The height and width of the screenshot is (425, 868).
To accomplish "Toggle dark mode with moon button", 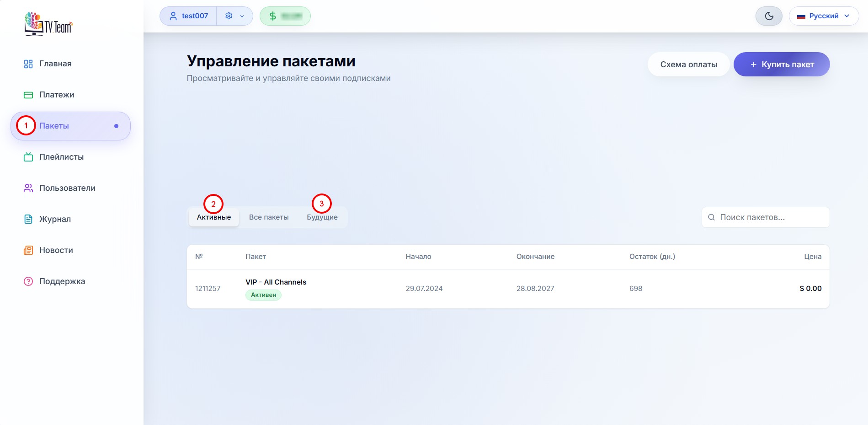I will pyautogui.click(x=769, y=16).
